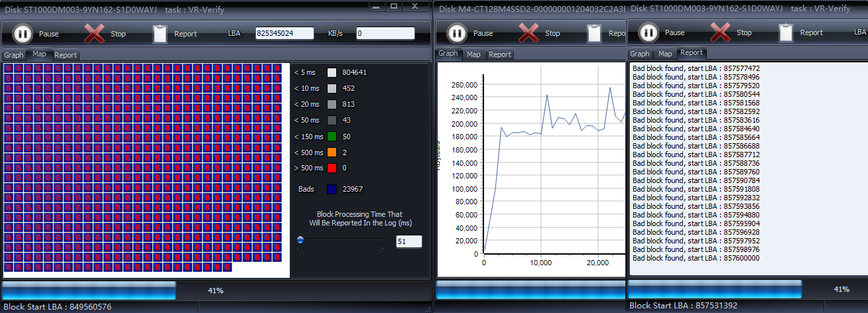Open the Report tab in the block map window
This screenshot has width=868, height=313.
tap(66, 55)
